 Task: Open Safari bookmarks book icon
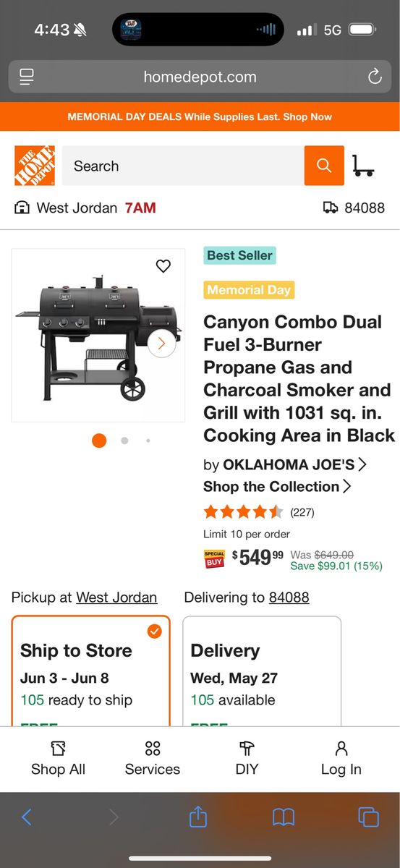284,817
